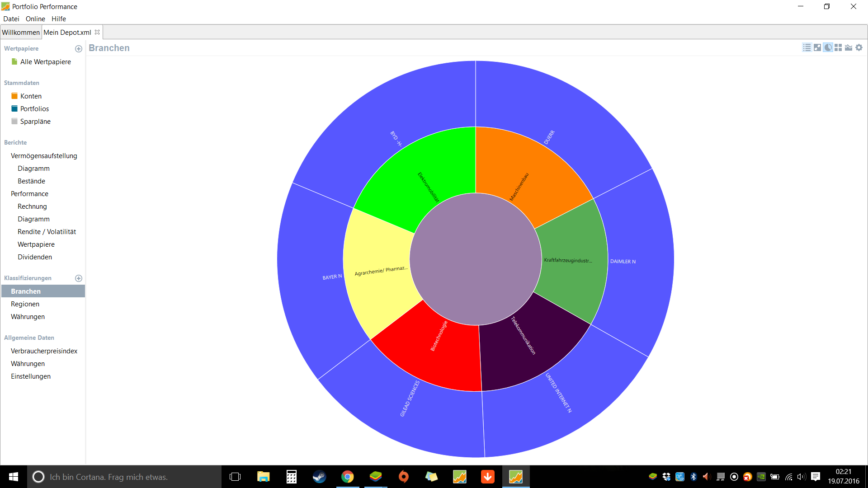Open Konten under Stammdaten
Screen dimensions: 868x488
31,96
